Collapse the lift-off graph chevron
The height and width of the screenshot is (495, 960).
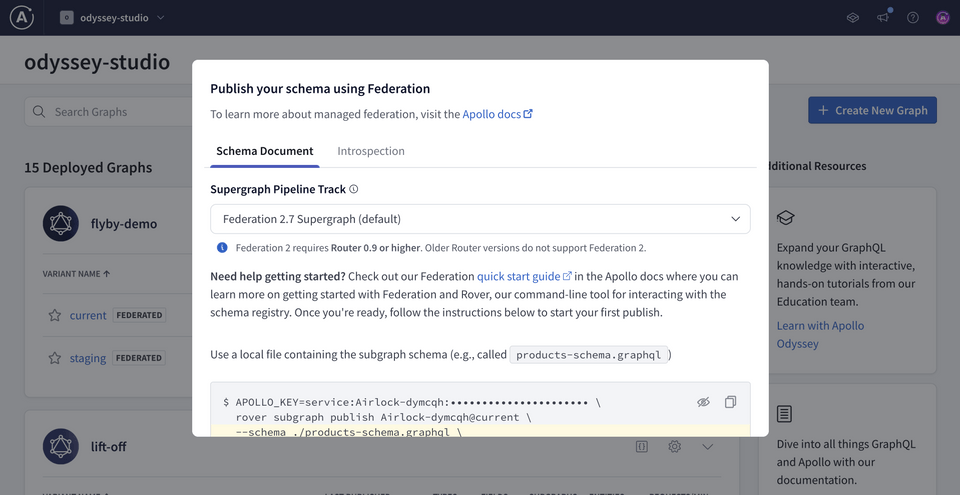tap(707, 447)
